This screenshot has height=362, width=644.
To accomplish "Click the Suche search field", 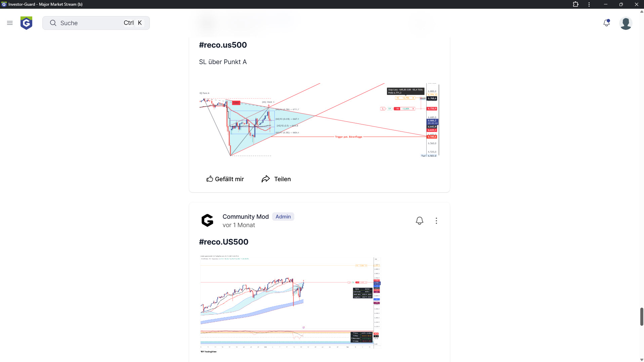I will [96, 23].
